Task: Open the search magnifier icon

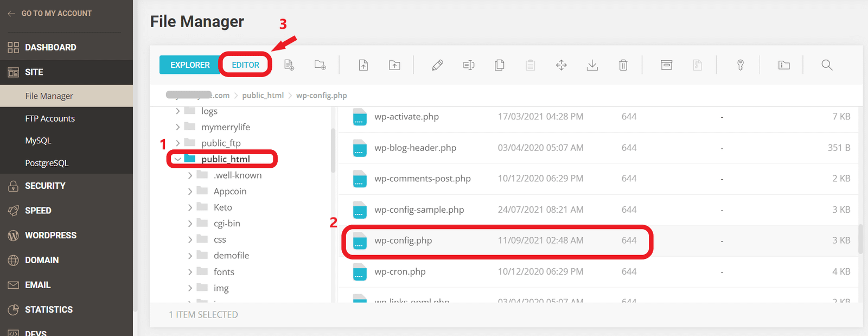Action: tap(827, 65)
